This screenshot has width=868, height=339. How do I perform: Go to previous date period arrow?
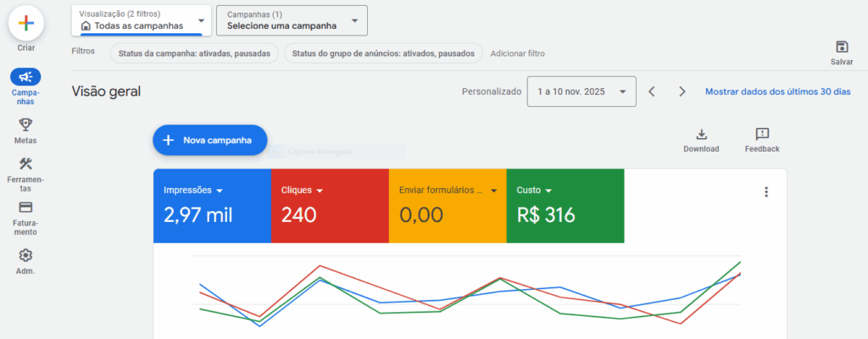click(x=651, y=92)
